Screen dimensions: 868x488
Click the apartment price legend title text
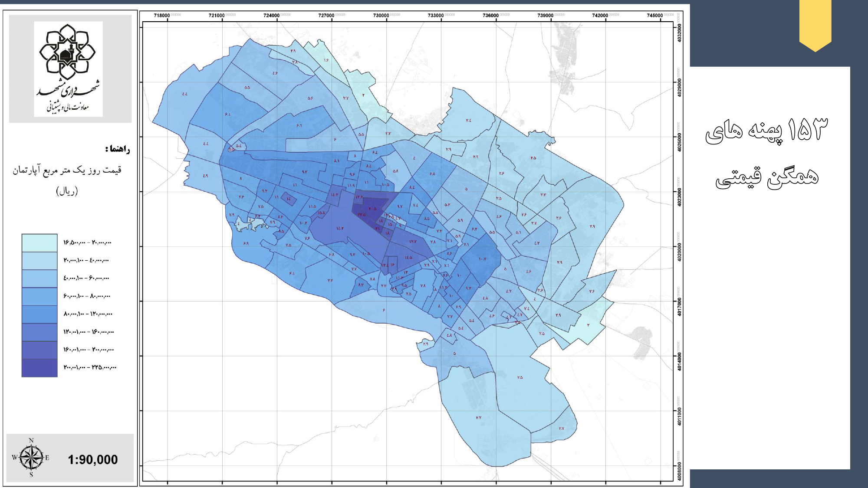pos(67,170)
